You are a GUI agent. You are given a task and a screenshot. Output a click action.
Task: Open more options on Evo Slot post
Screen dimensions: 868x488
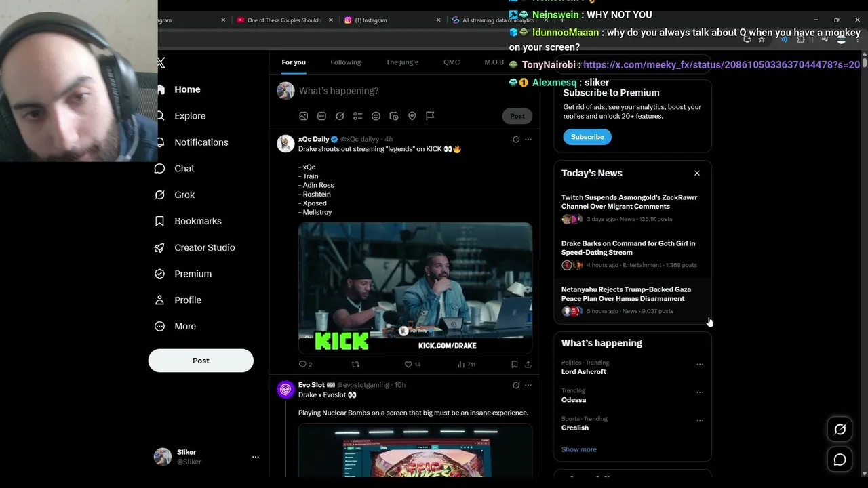pos(528,385)
